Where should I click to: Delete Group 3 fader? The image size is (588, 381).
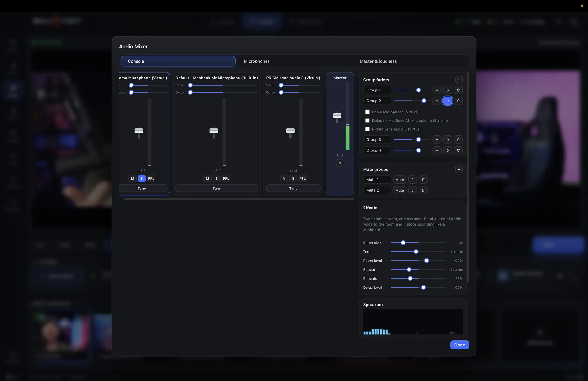(458, 140)
